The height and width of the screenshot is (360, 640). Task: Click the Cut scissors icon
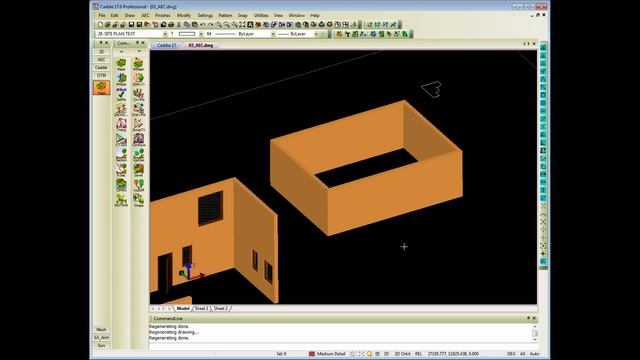point(179,25)
